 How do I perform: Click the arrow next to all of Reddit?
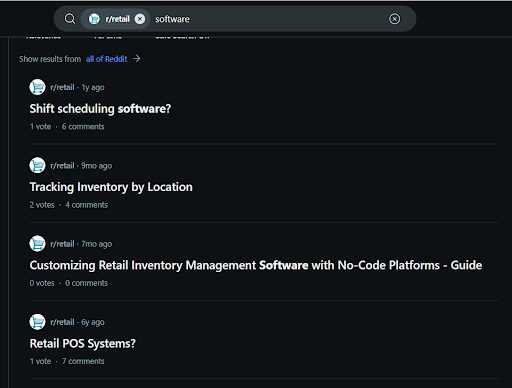point(137,59)
